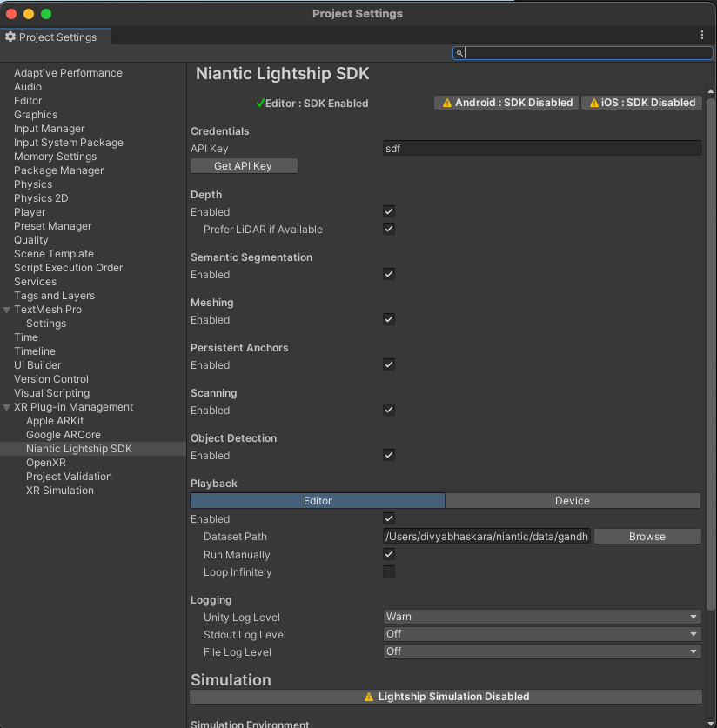Image resolution: width=717 pixels, height=728 pixels.
Task: Open UI Builder settings
Action: pos(37,365)
